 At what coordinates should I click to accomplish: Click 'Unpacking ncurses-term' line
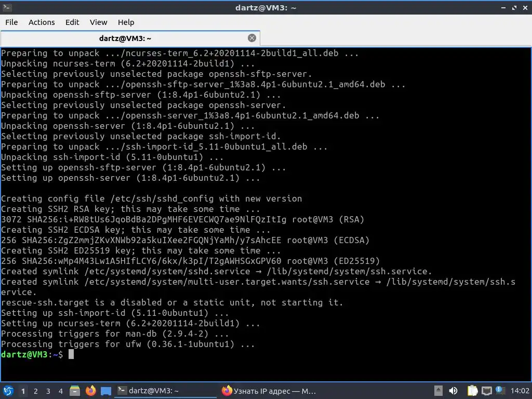[128, 64]
